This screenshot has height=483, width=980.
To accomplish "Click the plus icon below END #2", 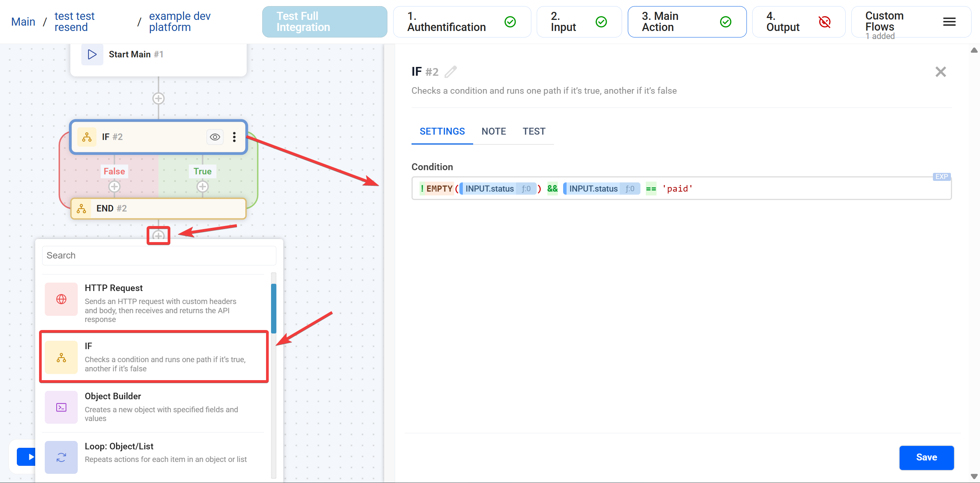I will tap(158, 236).
